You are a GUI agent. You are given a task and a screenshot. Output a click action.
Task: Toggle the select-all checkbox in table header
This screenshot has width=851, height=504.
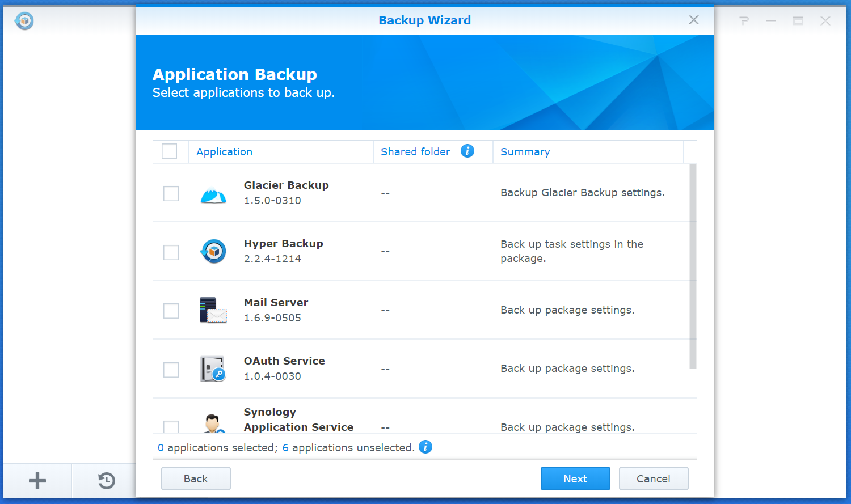pyautogui.click(x=170, y=151)
